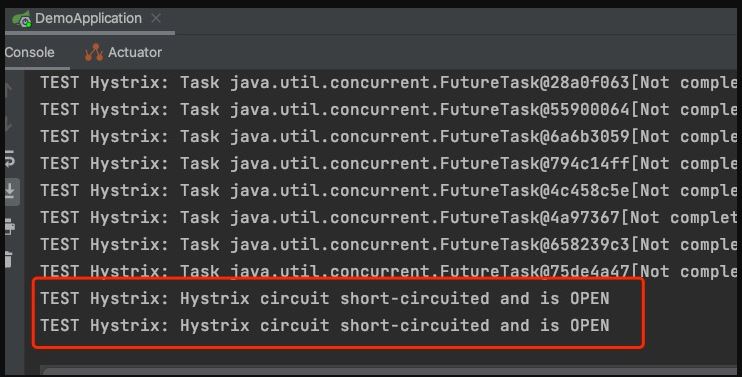Click the orange Actuator icon
The height and width of the screenshot is (377, 742).
point(94,52)
